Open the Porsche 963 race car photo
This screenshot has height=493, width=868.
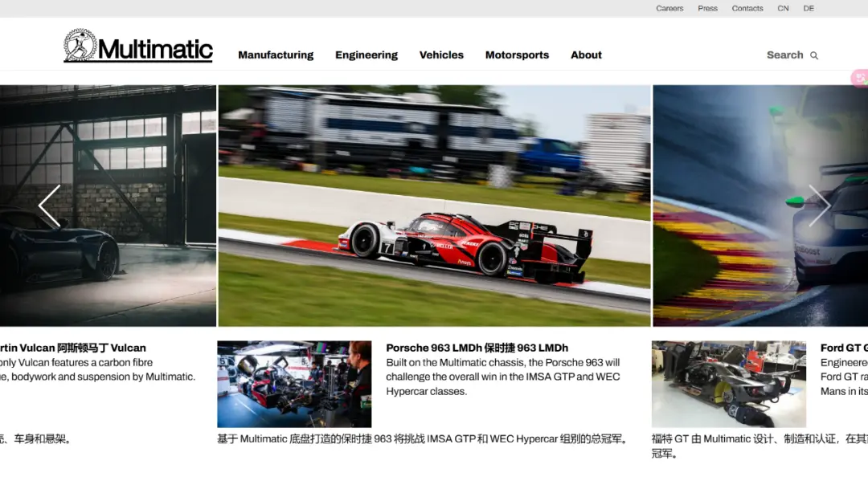pyautogui.click(x=435, y=206)
